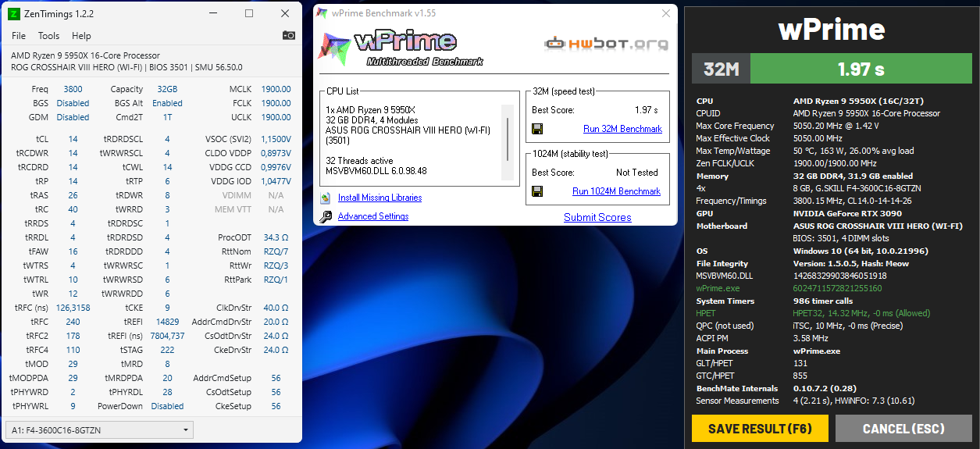Click the CkeSetup value 56
980x449 pixels.
click(276, 406)
